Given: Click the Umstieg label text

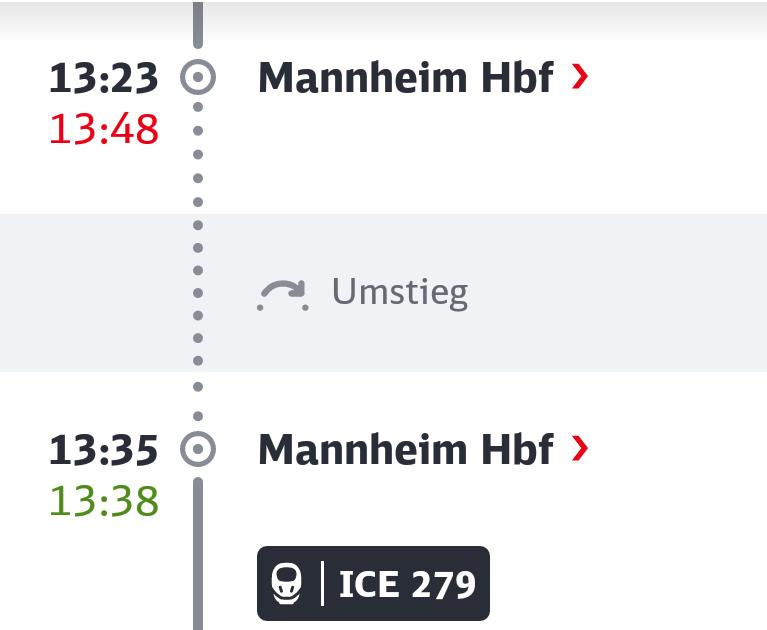Looking at the screenshot, I should click(x=400, y=292).
